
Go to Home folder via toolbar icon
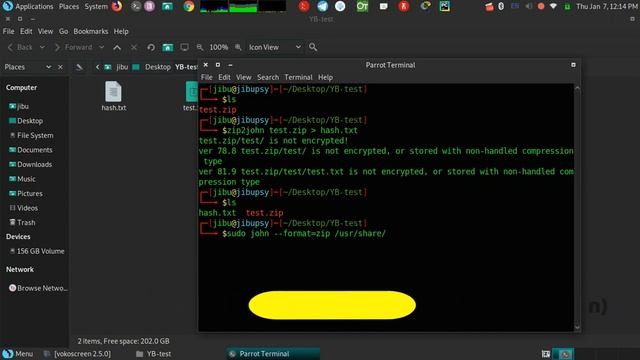(x=168, y=47)
